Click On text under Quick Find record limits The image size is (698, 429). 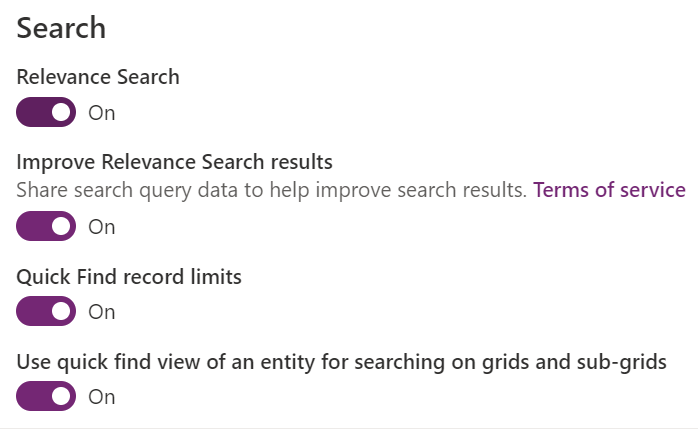(x=102, y=312)
